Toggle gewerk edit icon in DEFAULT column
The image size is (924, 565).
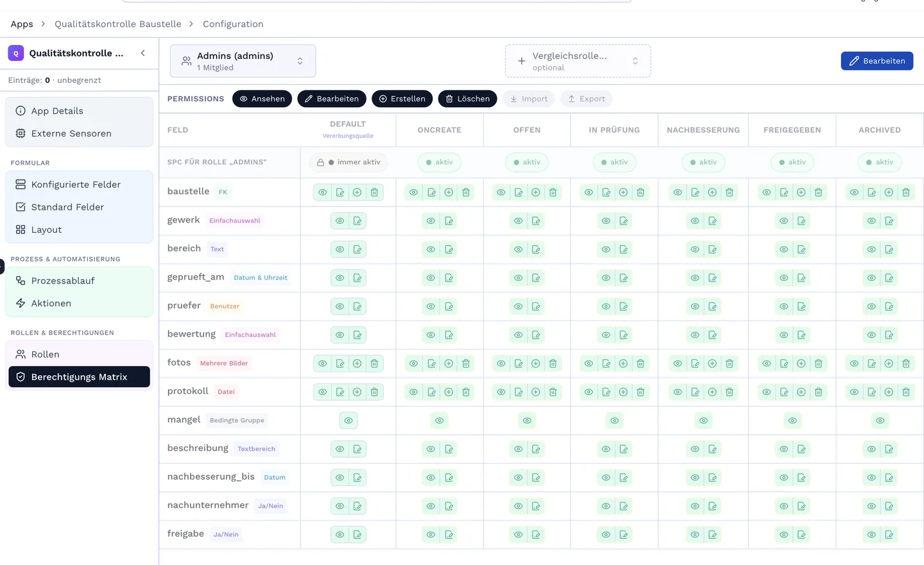357,221
